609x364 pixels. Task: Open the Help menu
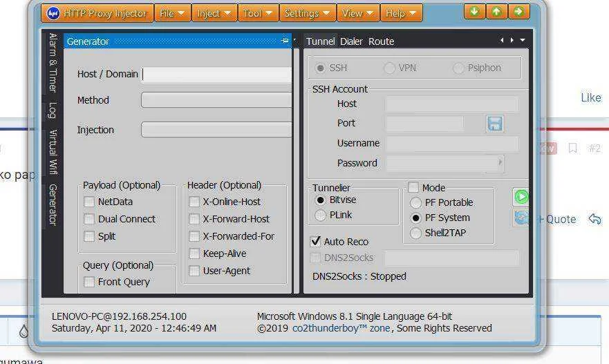(x=401, y=13)
